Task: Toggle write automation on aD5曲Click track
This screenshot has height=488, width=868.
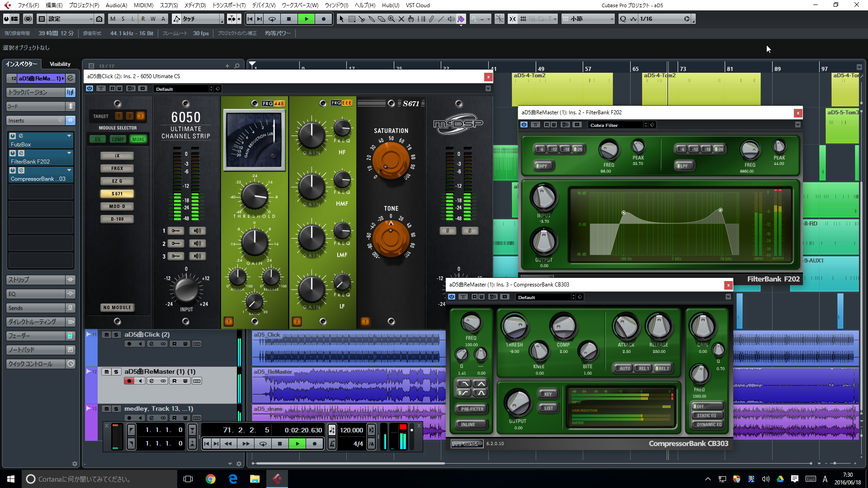Action: point(185,344)
